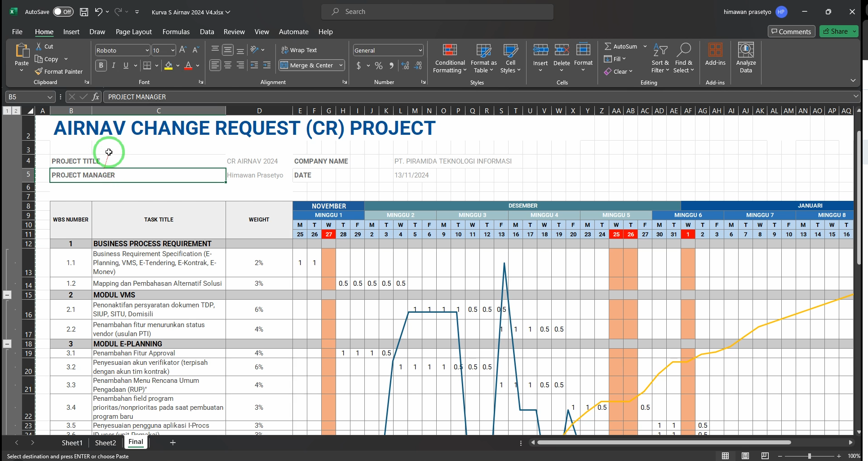This screenshot has width=868, height=461.
Task: Click the Percent Style button
Action: pos(379,66)
